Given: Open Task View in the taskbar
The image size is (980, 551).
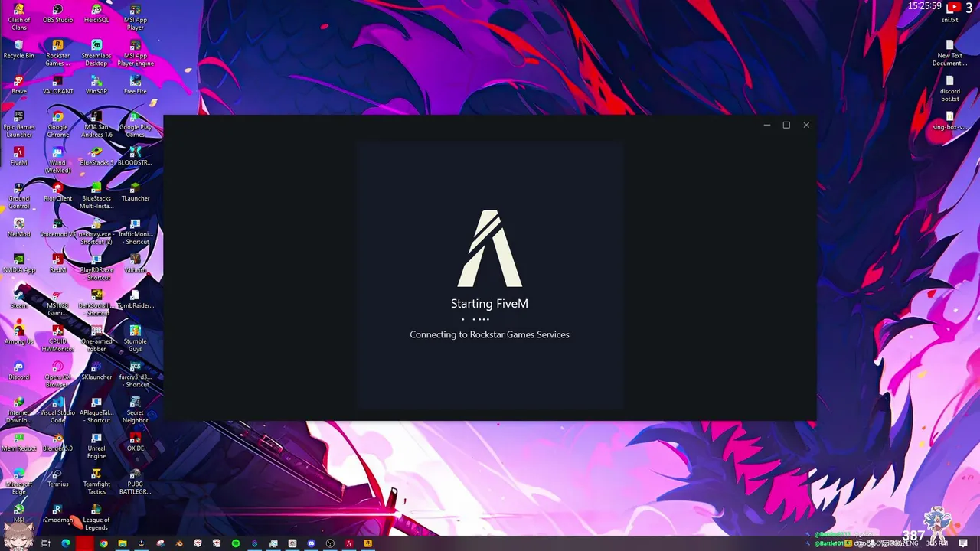Looking at the screenshot, I should 46,543.
